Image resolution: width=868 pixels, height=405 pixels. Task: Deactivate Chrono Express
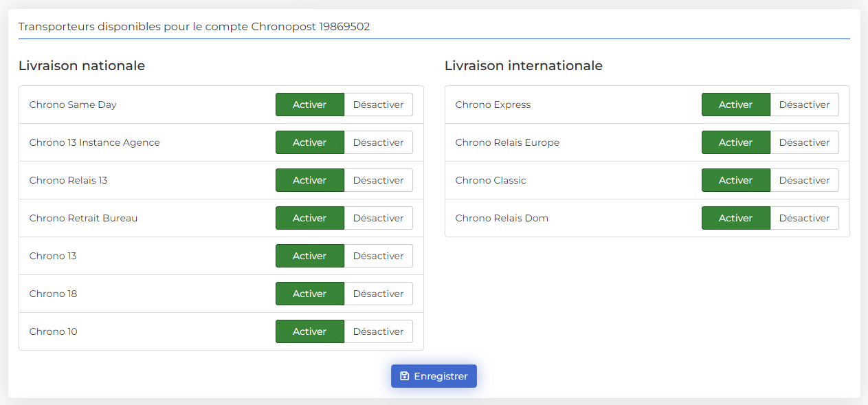pos(805,105)
